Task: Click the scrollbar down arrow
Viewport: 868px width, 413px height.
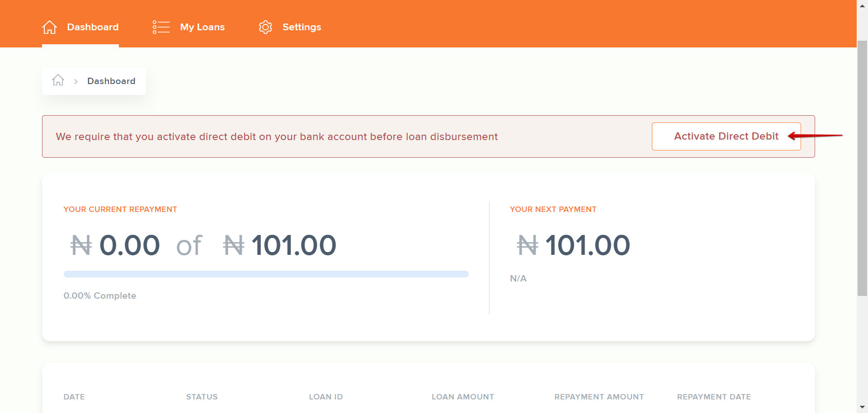Action: [862, 408]
